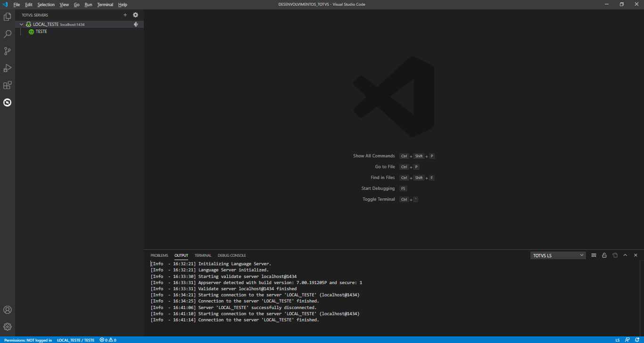
Task: Connect to the LOCAL_TESTE server via plug icon
Action: pyautogui.click(x=136, y=24)
